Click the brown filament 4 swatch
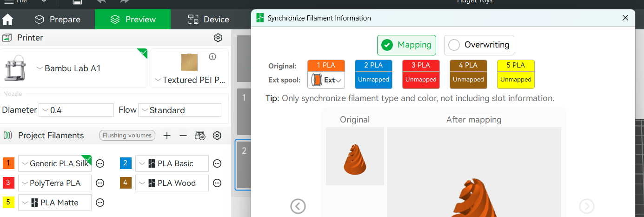Screen dimensions: 644x217 126,183
